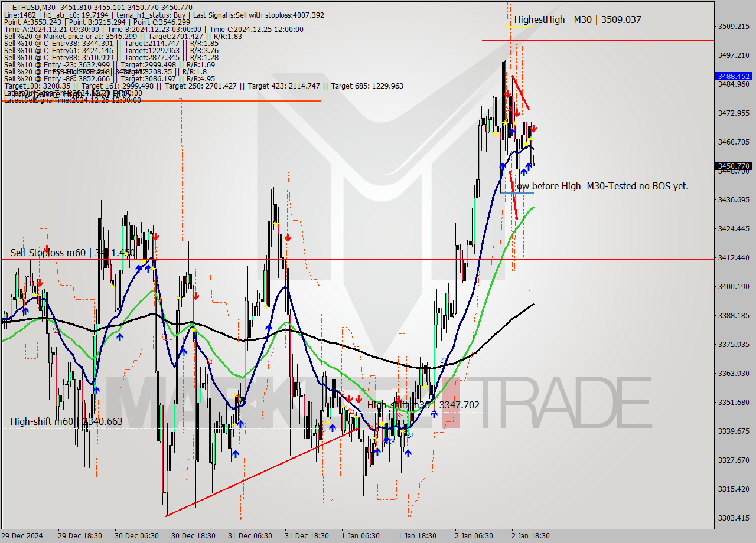
Task: Click the '30 Dec 18:30' time axis label
Action: click(x=193, y=536)
